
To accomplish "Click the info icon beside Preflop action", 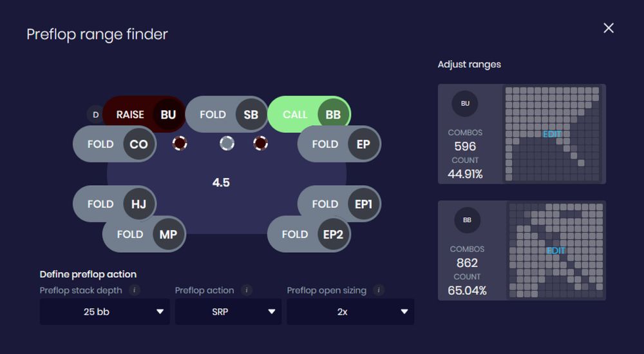I will [x=246, y=290].
